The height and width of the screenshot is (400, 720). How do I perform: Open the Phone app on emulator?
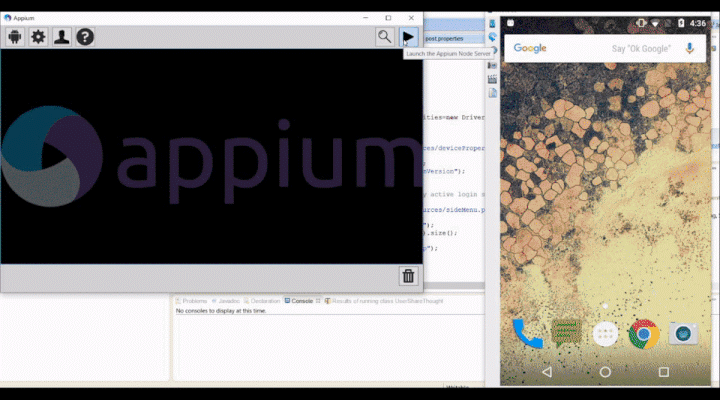(528, 334)
